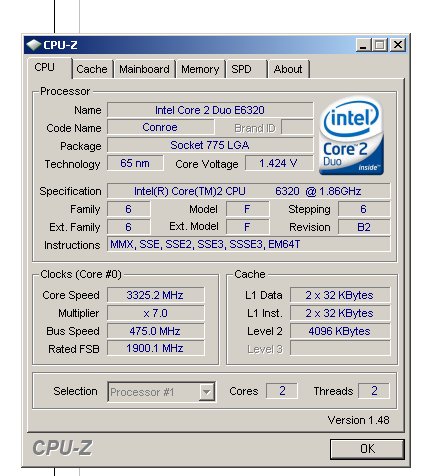Click the Core Voltage value 1.424 V

click(x=279, y=163)
